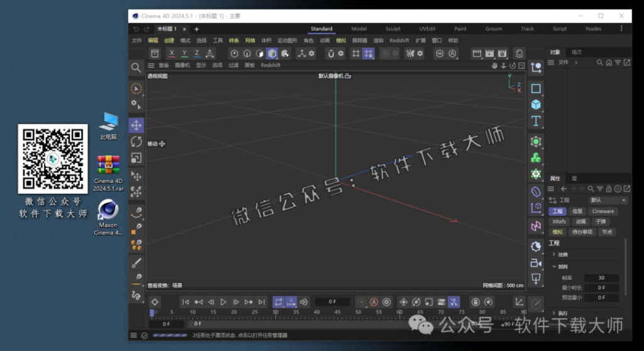Toggle the Attribute Manager lock icon

pyautogui.click(x=609, y=189)
